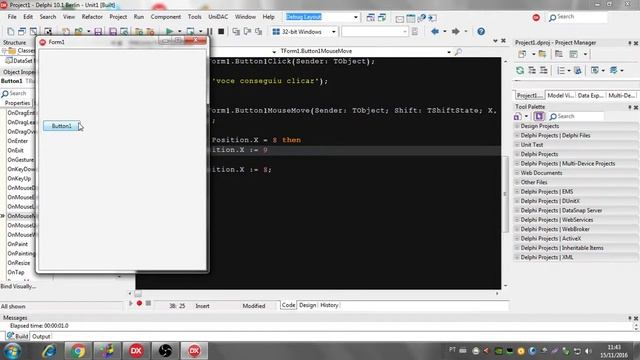Click Bind Visually link in Object Inspector
The height and width of the screenshot is (360, 640).
coord(18,287)
